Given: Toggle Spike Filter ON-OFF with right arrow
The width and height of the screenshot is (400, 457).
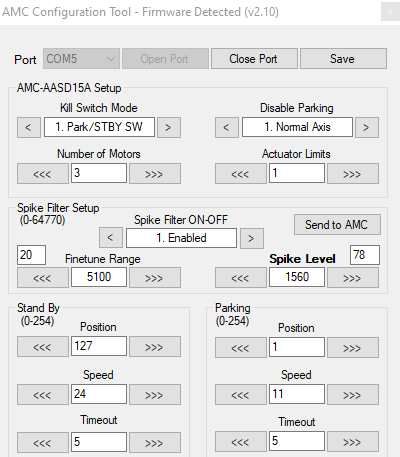Looking at the screenshot, I should click(x=252, y=238).
